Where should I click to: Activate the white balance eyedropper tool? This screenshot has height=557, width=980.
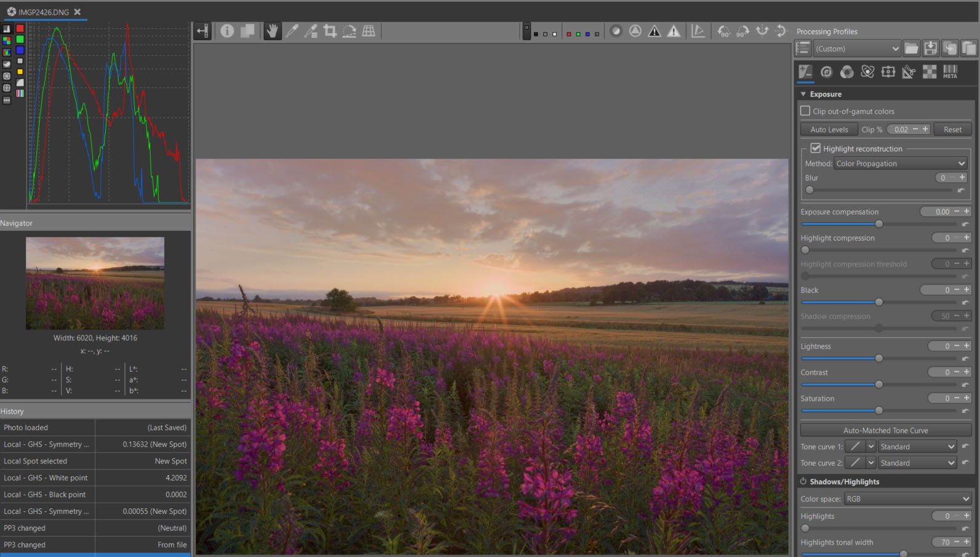[292, 31]
